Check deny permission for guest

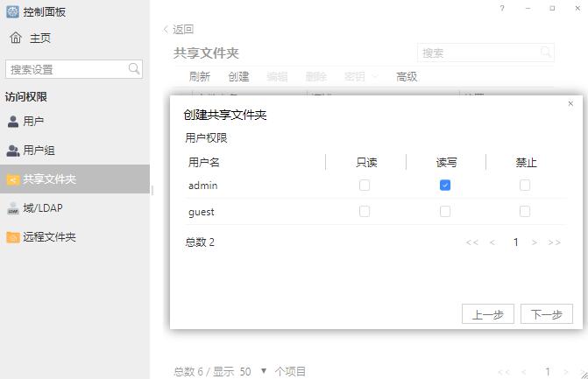pyautogui.click(x=525, y=212)
